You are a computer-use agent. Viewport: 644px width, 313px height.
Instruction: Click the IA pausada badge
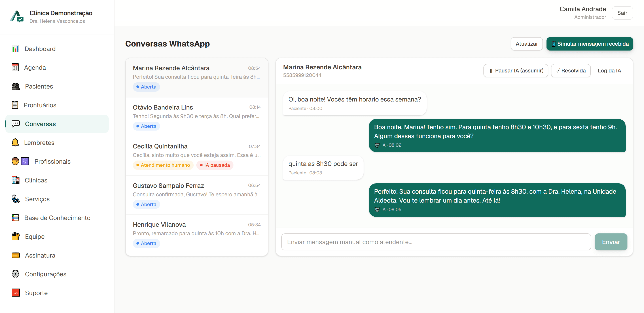tap(214, 165)
